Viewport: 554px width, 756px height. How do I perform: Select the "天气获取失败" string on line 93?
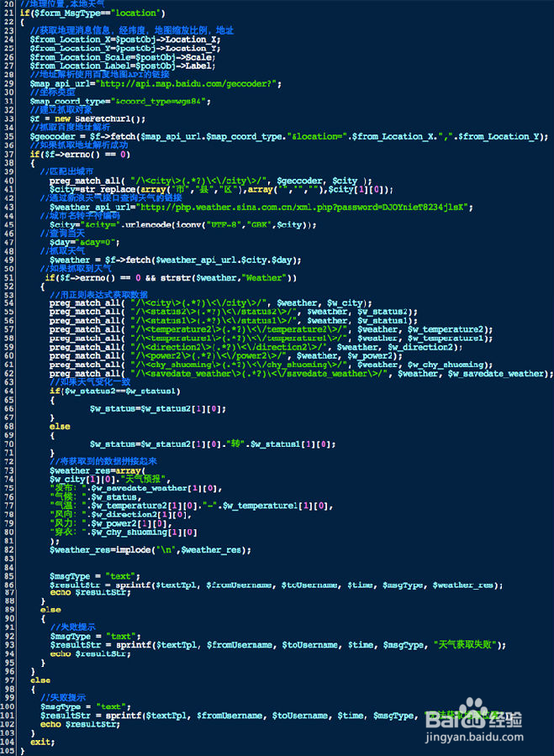tap(465, 645)
